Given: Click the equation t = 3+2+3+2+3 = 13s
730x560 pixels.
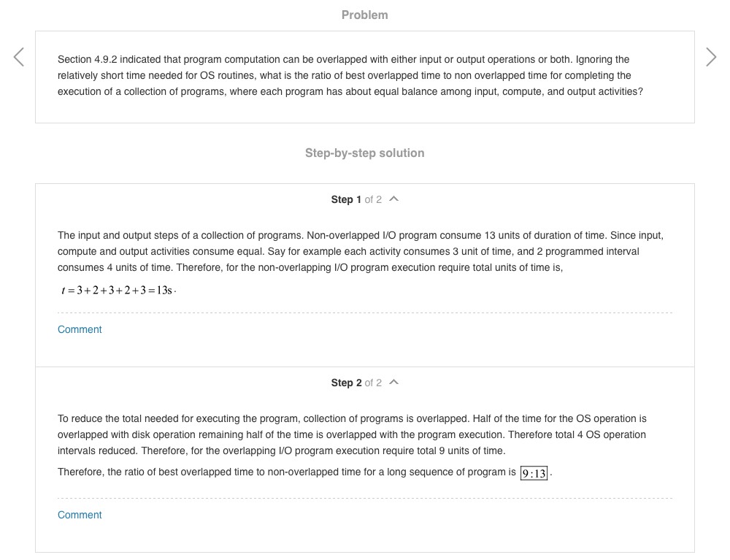Looking at the screenshot, I should (x=118, y=291).
